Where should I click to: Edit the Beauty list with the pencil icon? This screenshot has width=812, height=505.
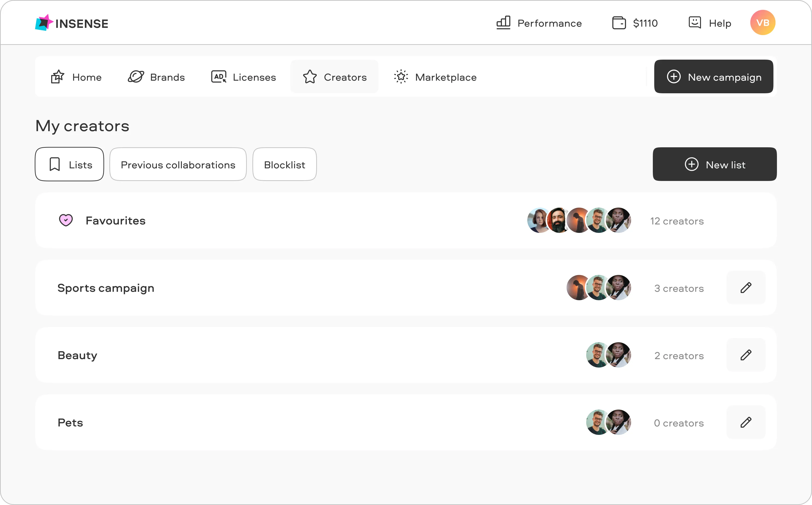coord(746,355)
